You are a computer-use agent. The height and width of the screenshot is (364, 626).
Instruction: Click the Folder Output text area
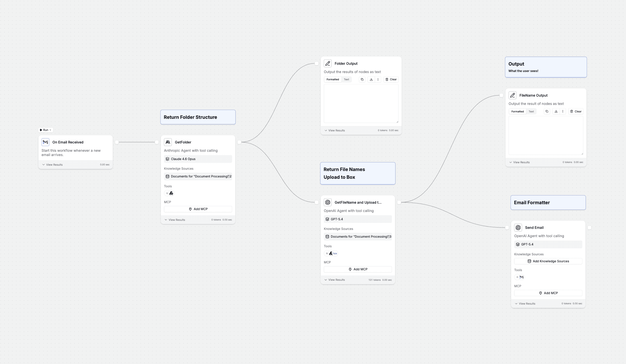coord(361,104)
